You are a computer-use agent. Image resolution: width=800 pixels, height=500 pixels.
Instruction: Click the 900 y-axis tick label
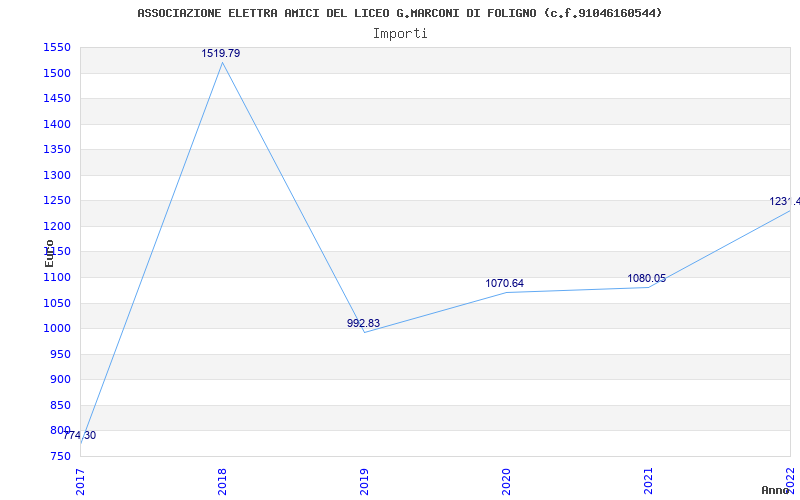tap(60, 380)
